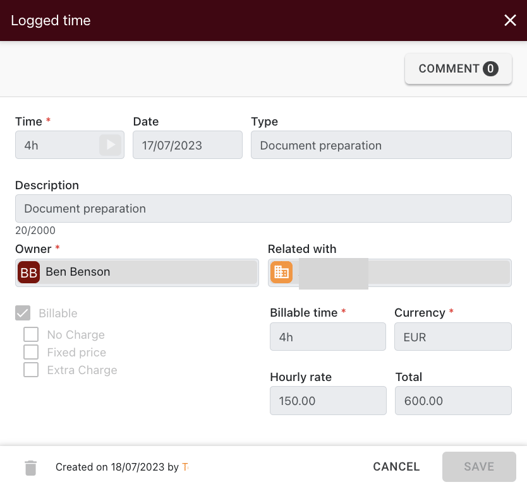Delete logged time using trash icon
The height and width of the screenshot is (487, 527).
pyautogui.click(x=31, y=468)
